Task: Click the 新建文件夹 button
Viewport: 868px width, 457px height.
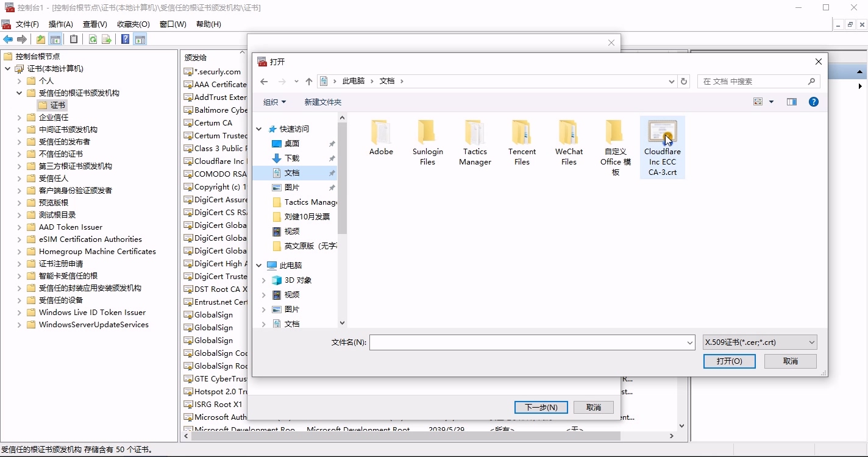Action: (x=323, y=102)
